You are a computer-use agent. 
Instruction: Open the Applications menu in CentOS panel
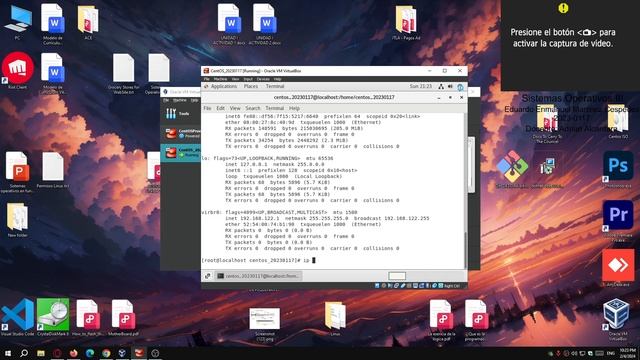click(223, 87)
